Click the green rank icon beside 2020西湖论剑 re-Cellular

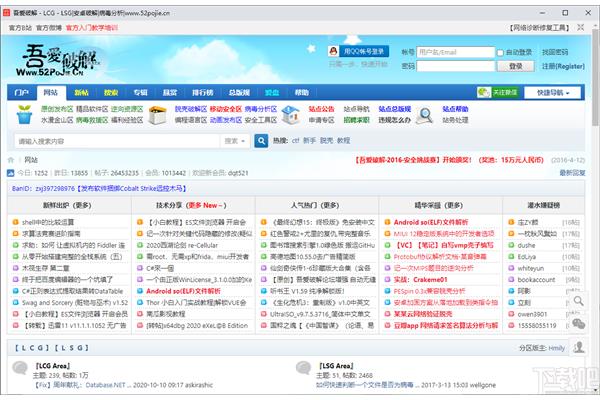[x=140, y=245]
